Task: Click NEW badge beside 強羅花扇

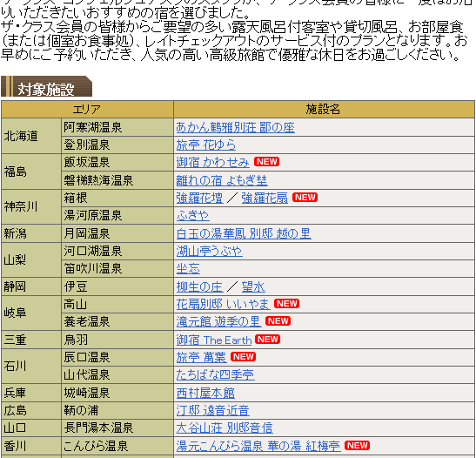Action: 305,197
